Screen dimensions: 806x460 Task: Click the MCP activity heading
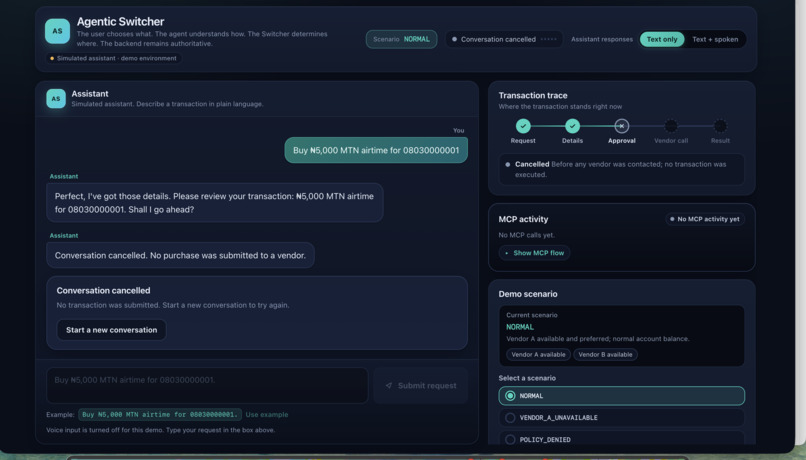(523, 219)
